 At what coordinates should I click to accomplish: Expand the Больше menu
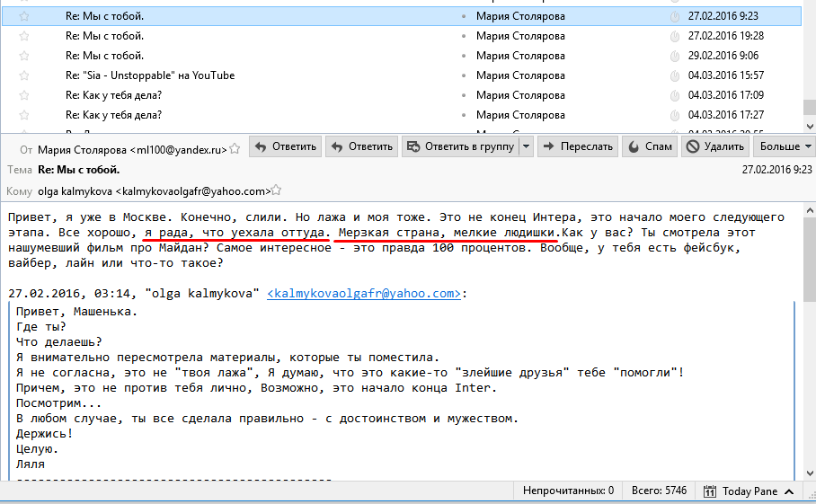785,146
